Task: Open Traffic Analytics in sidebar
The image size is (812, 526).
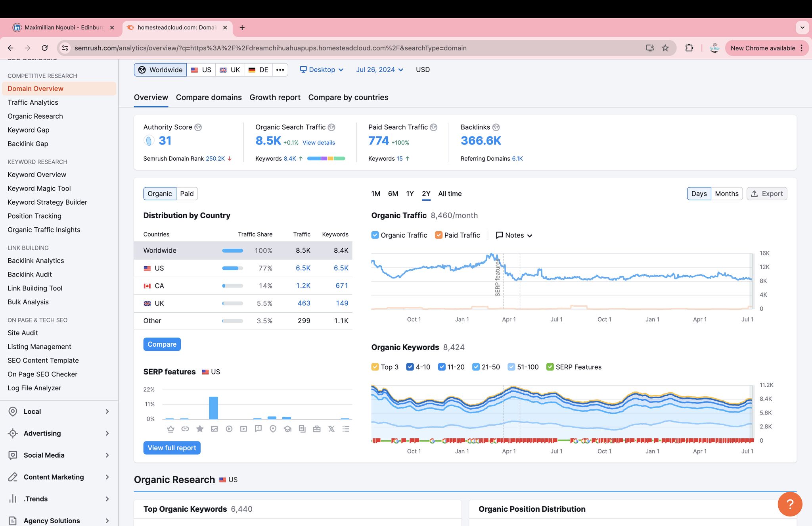Action: click(33, 102)
